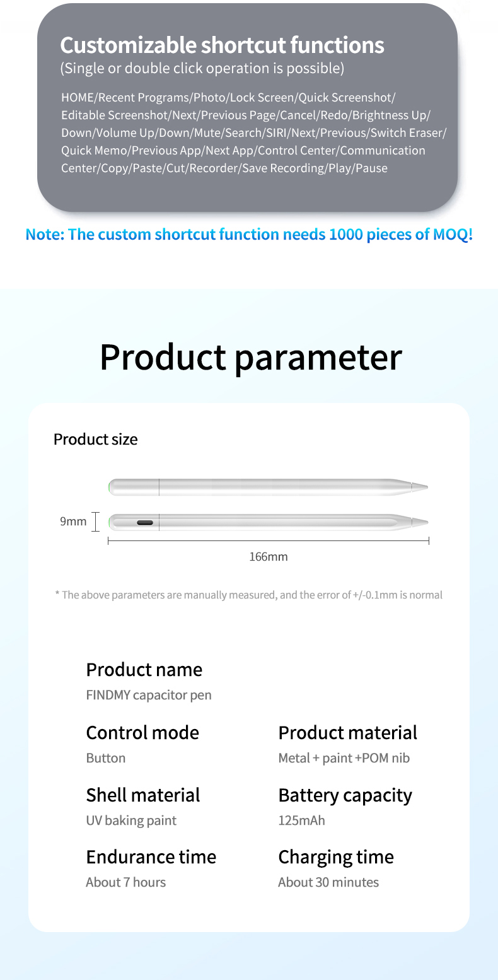Screen dimensions: 498x980
Task: Click the manual measurement disclaimer note
Action: (x=249, y=595)
